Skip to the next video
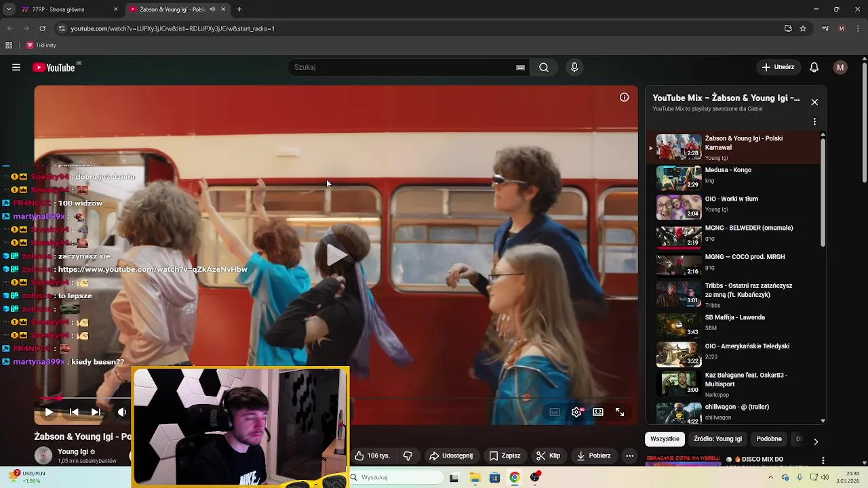This screenshot has height=488, width=868. click(x=96, y=412)
